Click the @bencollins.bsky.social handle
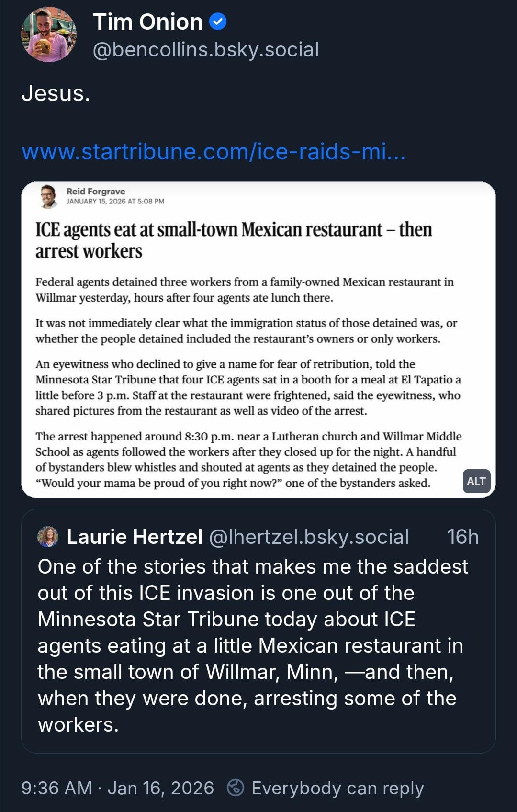 206,50
